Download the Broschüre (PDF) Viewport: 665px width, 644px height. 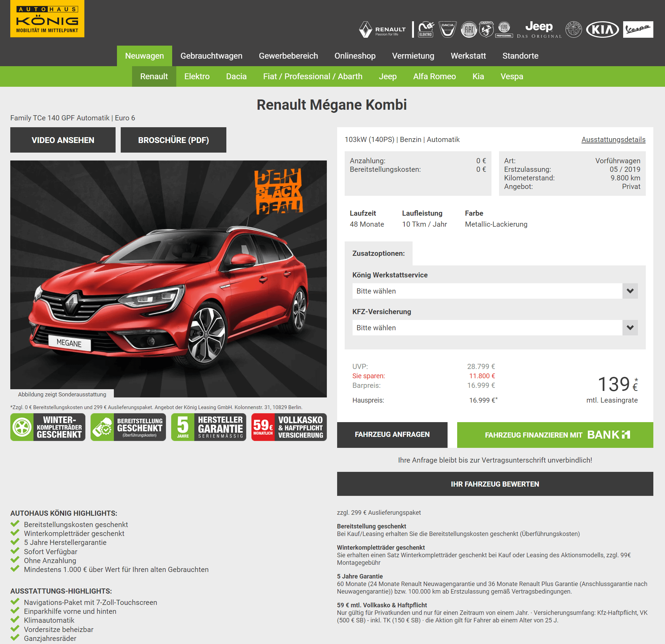click(174, 140)
